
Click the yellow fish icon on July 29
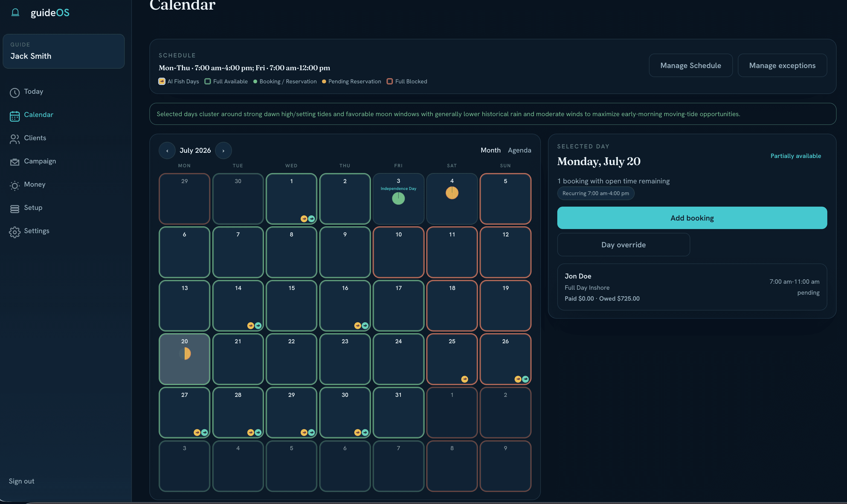click(304, 432)
